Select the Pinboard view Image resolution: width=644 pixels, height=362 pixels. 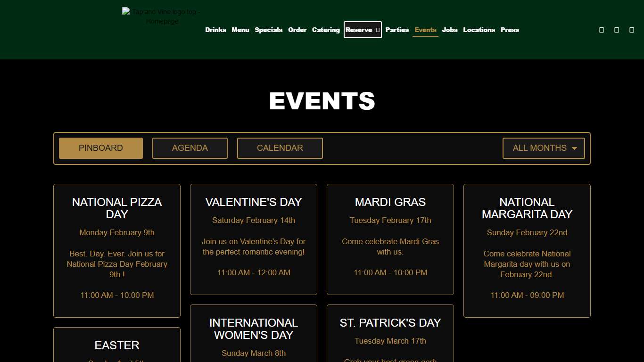pos(100,148)
